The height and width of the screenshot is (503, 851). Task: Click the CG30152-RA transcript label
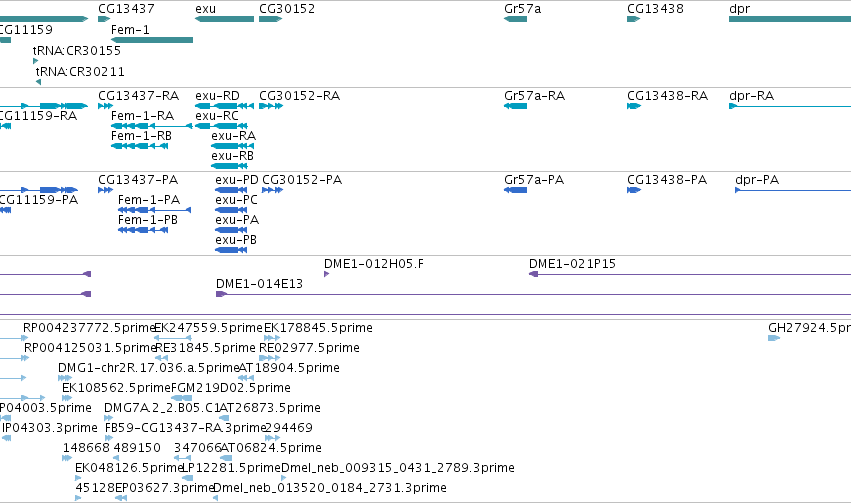tap(299, 95)
